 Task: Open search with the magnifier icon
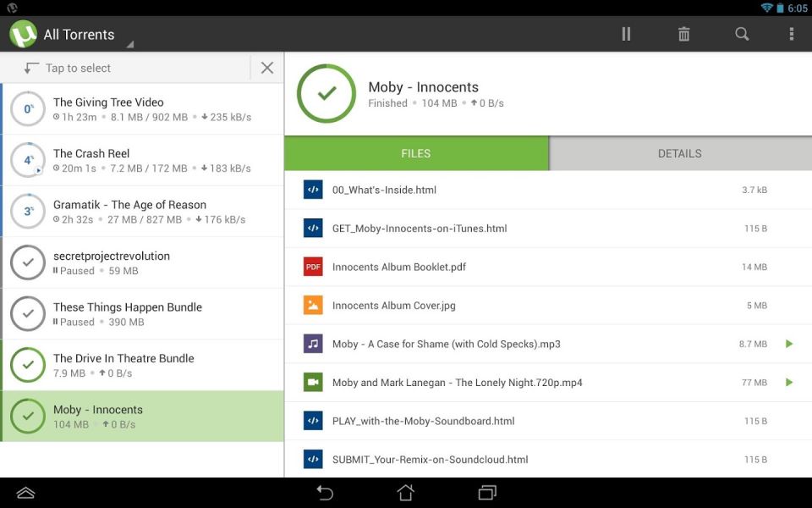point(742,34)
